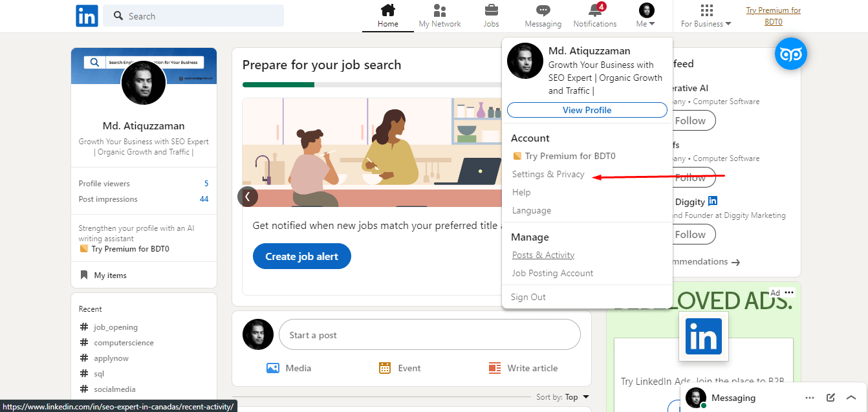868x412 pixels.
Task: Open Job Posting Account
Action: (553, 273)
